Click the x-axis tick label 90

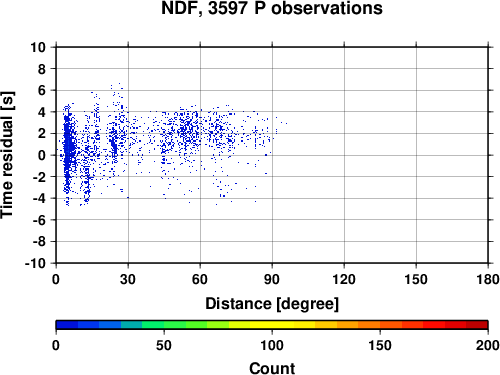tap(272, 279)
